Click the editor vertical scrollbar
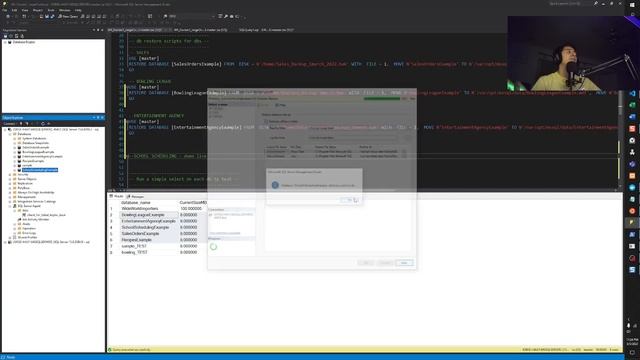 [x=620, y=110]
